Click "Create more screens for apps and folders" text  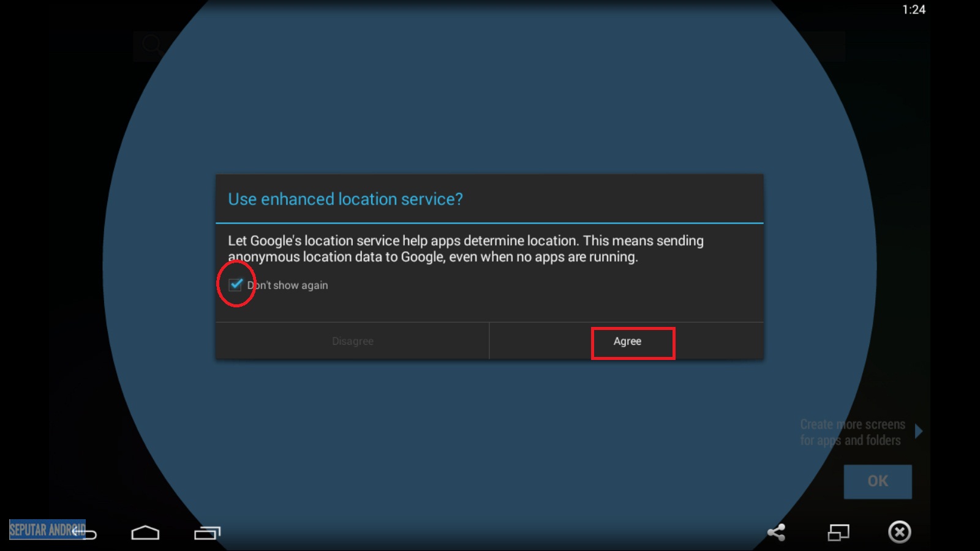[852, 432]
